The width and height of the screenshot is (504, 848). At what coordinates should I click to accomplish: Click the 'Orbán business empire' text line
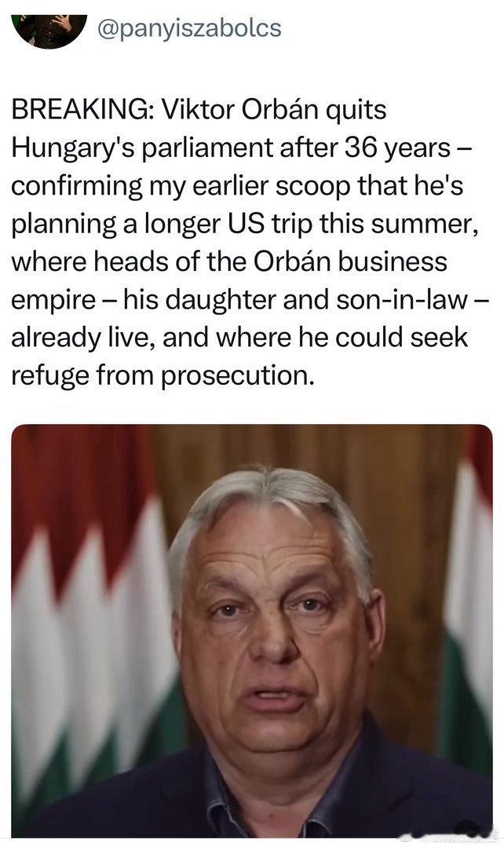tap(229, 261)
